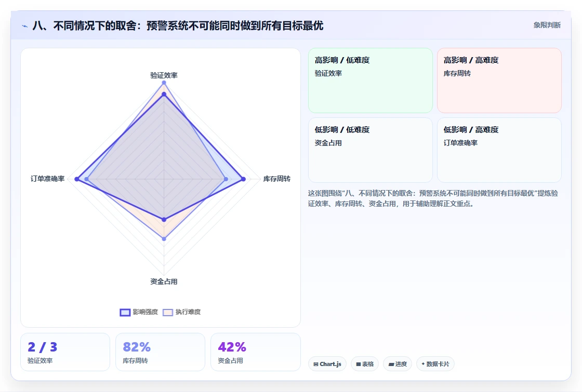Toggle the 影响强度 legend swatch

click(x=125, y=312)
